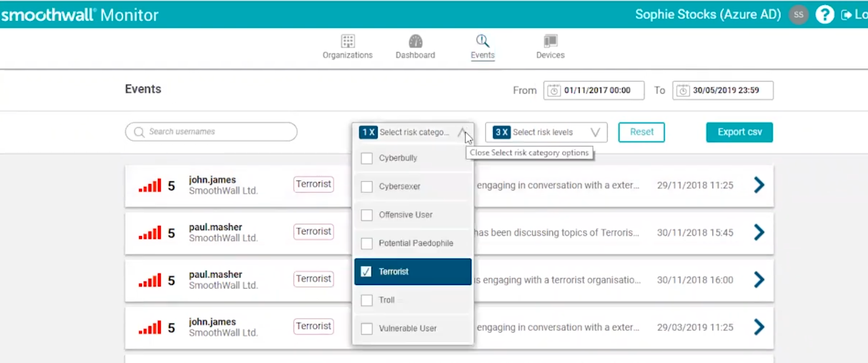Focus the Search usernames field

211,132
